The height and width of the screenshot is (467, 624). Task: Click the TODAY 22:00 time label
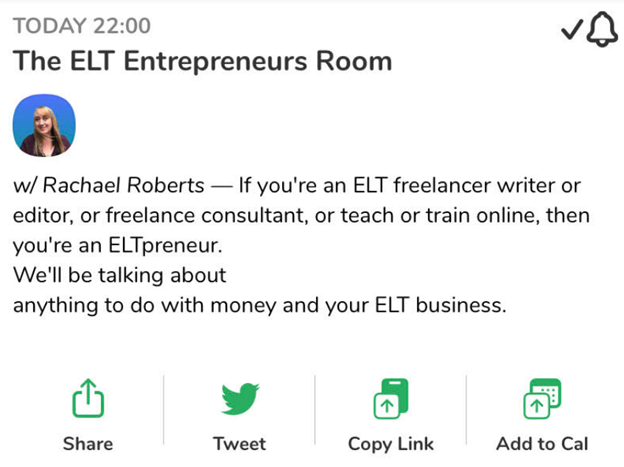(x=83, y=25)
